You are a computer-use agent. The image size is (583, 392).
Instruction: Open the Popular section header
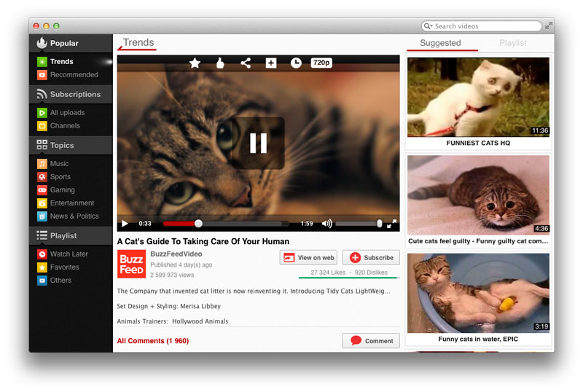click(71, 43)
